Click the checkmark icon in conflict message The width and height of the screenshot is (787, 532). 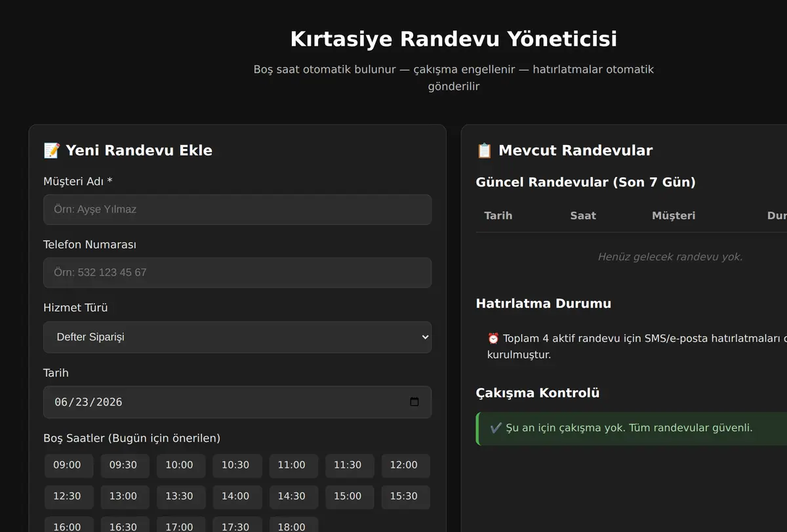[x=496, y=428]
